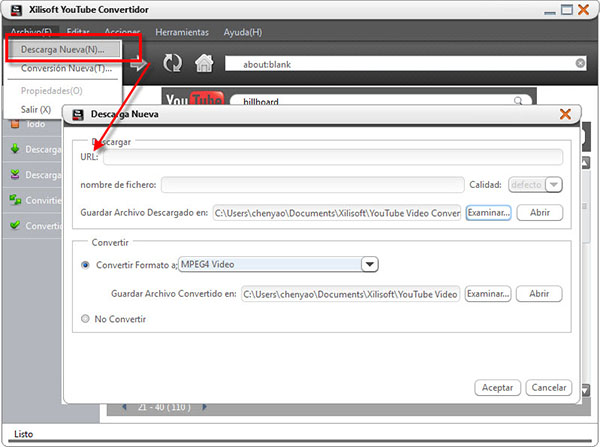Viewport: 600px width, 447px height.
Task: Click the refresh page icon
Action: click(x=173, y=63)
